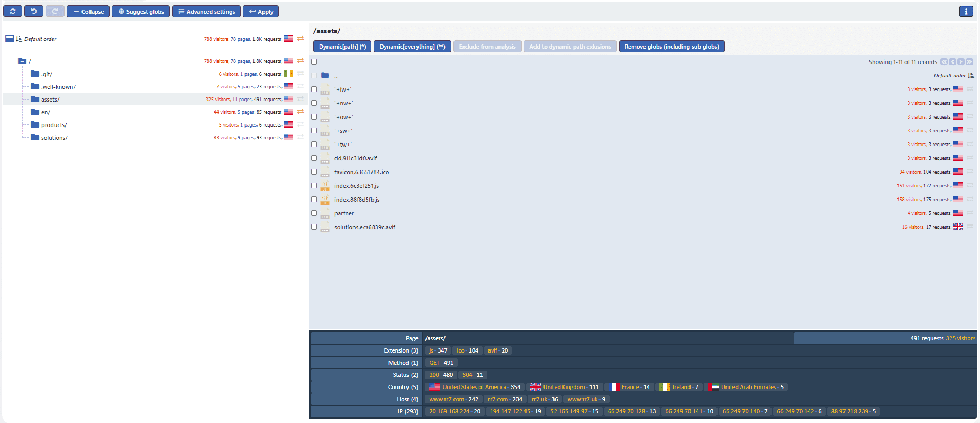Click '491 requests 325 visitors' summary bar
The image size is (980, 423).
(885, 338)
